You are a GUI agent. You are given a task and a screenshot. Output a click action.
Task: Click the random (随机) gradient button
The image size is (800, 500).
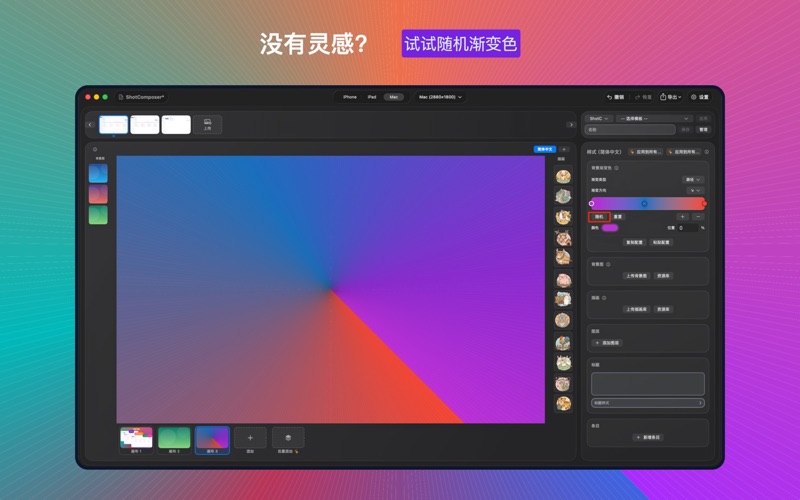[599, 216]
